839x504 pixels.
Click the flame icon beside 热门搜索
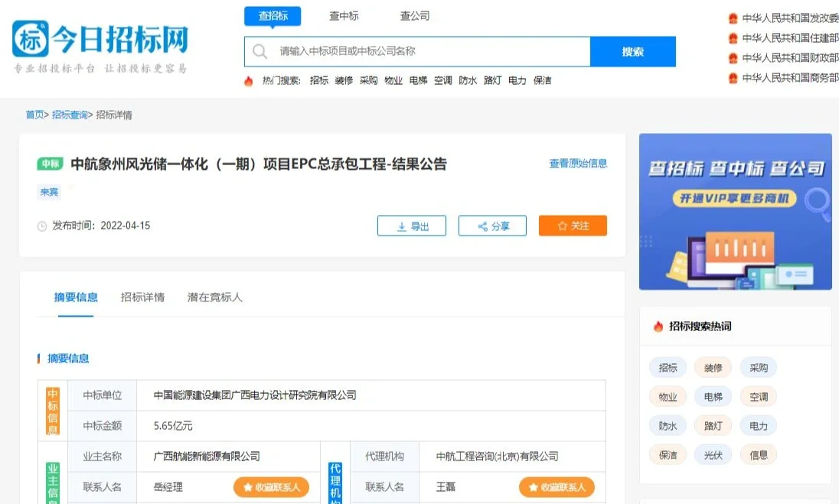click(x=248, y=80)
